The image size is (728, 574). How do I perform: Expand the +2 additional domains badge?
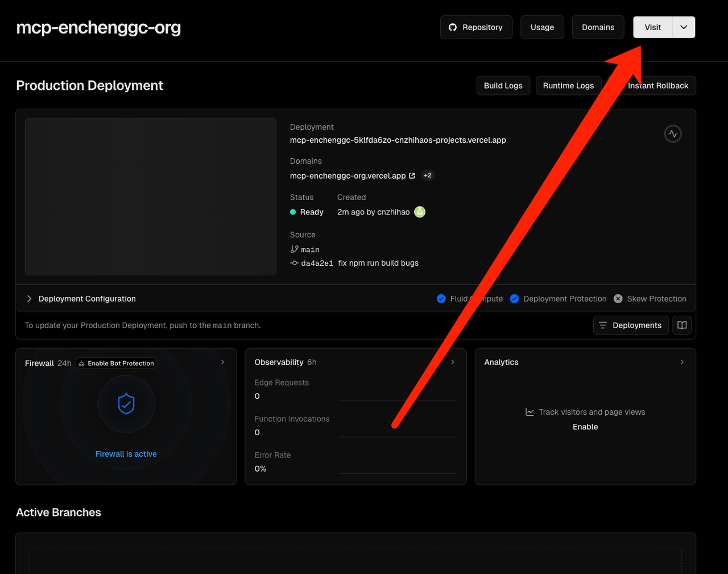click(x=428, y=176)
